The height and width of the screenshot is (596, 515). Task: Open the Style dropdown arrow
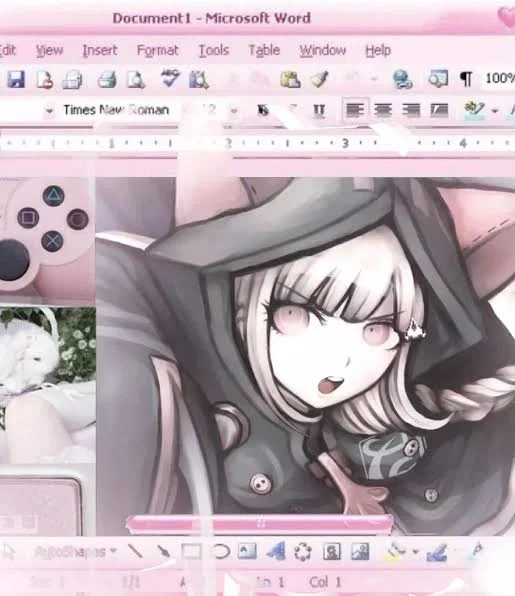[49, 111]
